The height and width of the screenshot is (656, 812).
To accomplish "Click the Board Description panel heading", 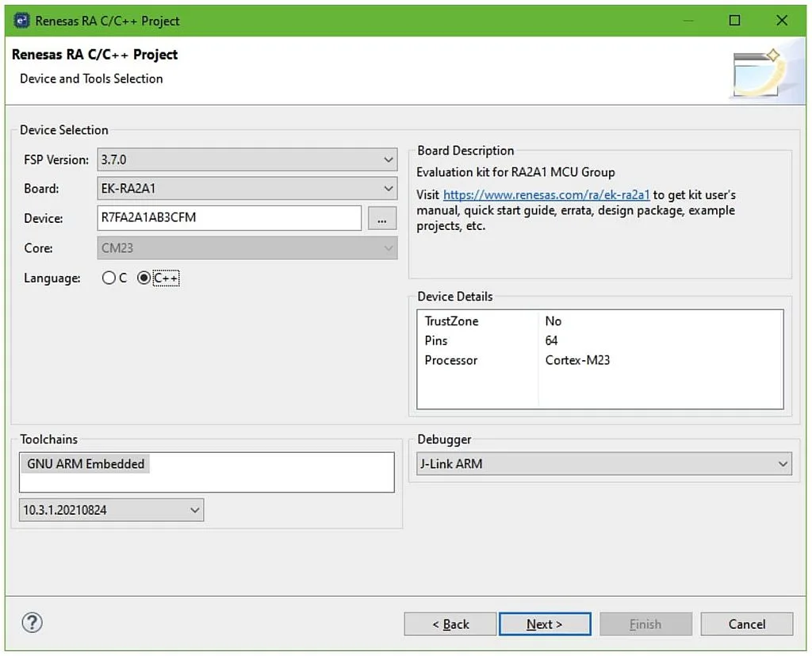I will tap(465, 150).
